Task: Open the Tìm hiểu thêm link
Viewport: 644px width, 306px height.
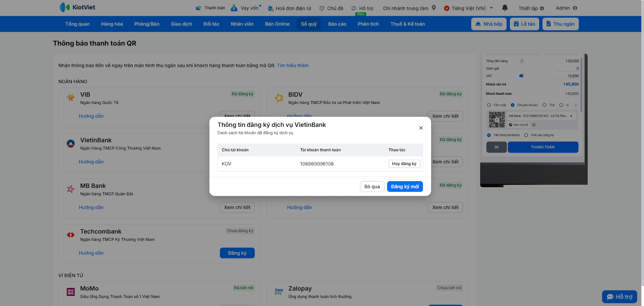Action: click(293, 66)
